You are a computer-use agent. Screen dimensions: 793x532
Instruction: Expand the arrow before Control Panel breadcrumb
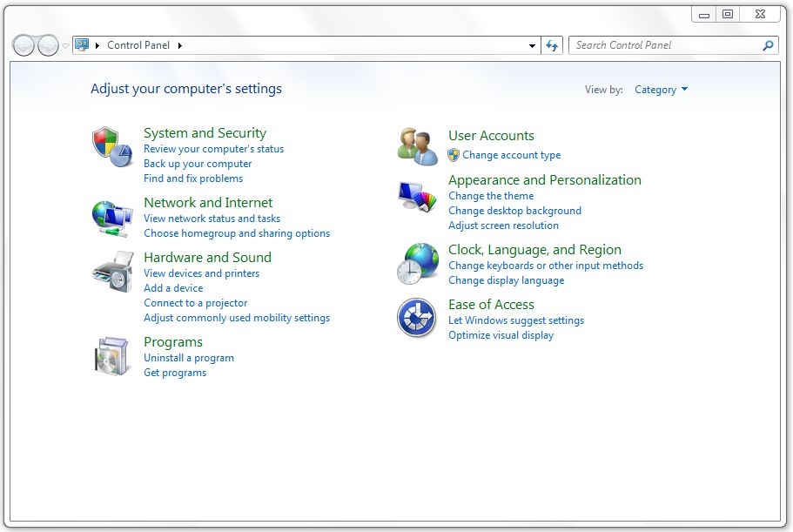[x=97, y=45]
